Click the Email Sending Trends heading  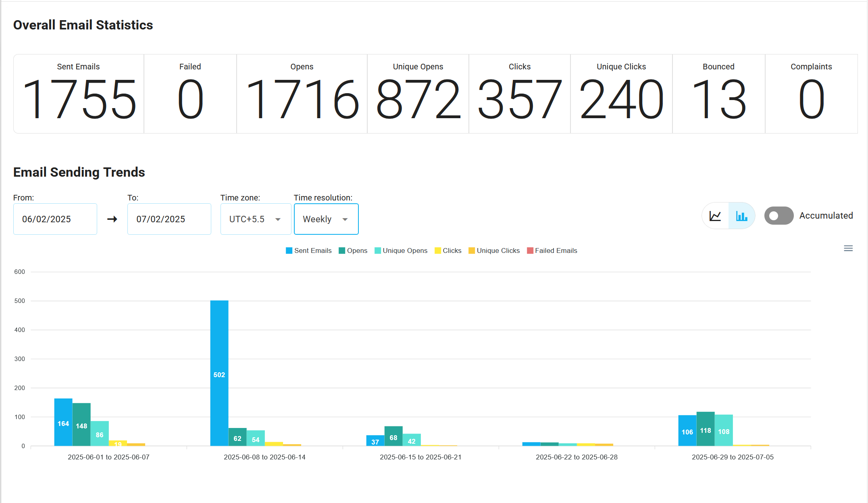click(79, 172)
